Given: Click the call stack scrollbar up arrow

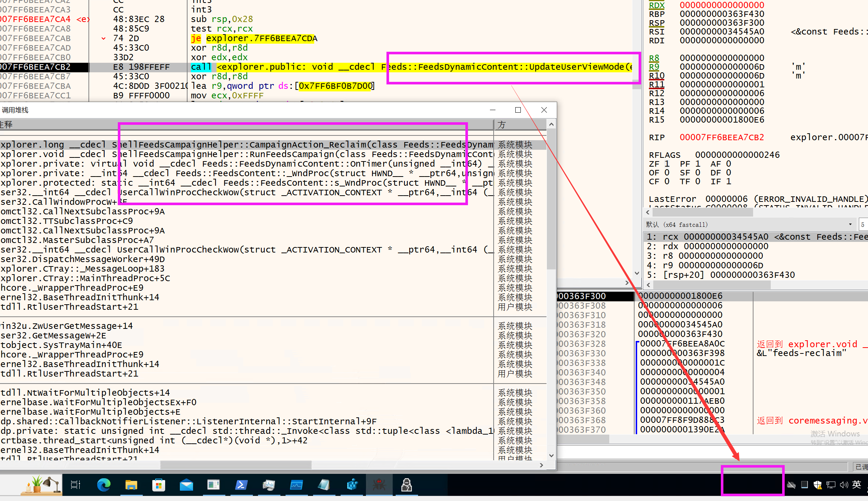Looking at the screenshot, I should (551, 124).
